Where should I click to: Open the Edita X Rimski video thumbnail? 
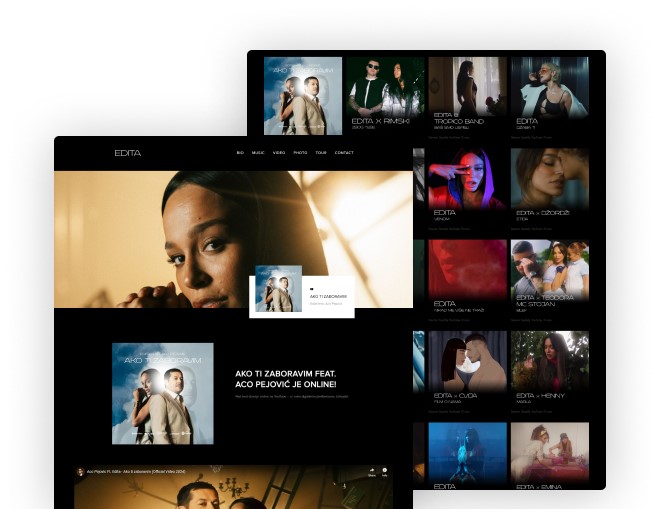tap(386, 95)
